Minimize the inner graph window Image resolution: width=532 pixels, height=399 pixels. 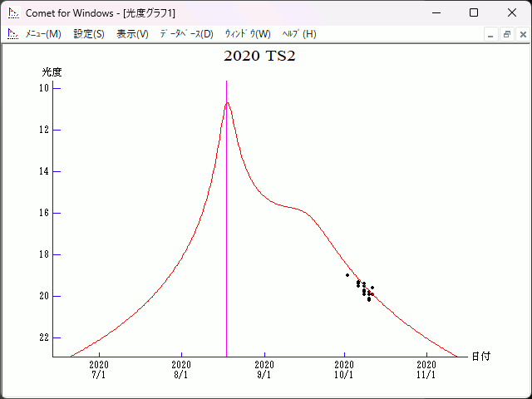click(x=490, y=34)
